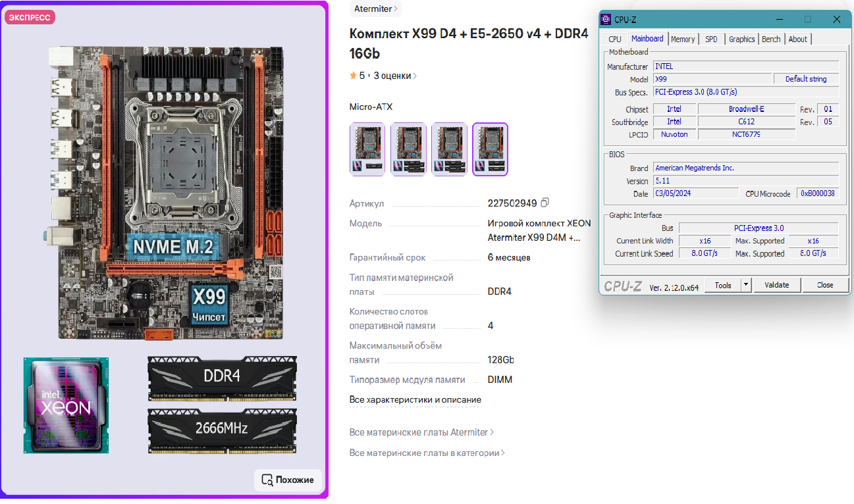
Task: Open the Bench tab in CPU-Z
Action: pos(771,39)
